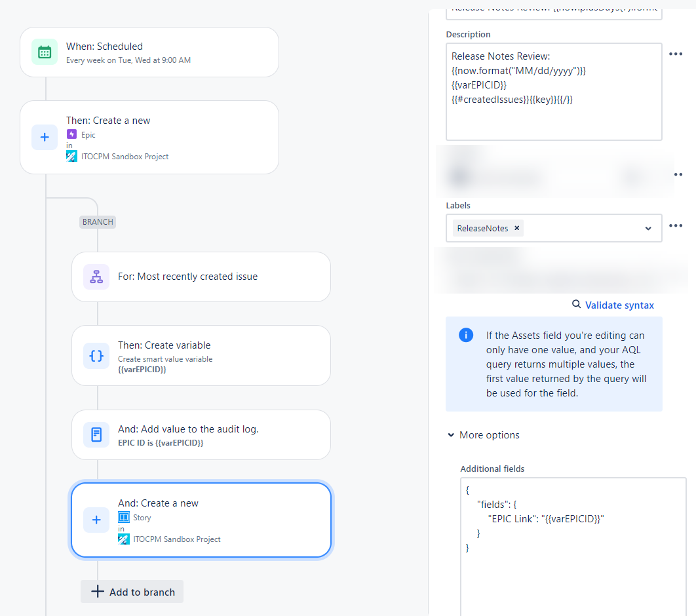Image resolution: width=696 pixels, height=616 pixels.
Task: Click the Story issue type icon
Action: (124, 517)
